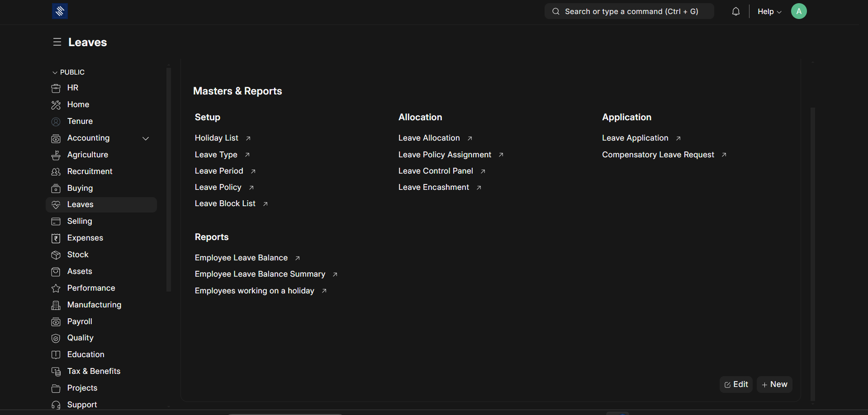Click the sidebar vertical scrollbar
868x415 pixels.
169,181
